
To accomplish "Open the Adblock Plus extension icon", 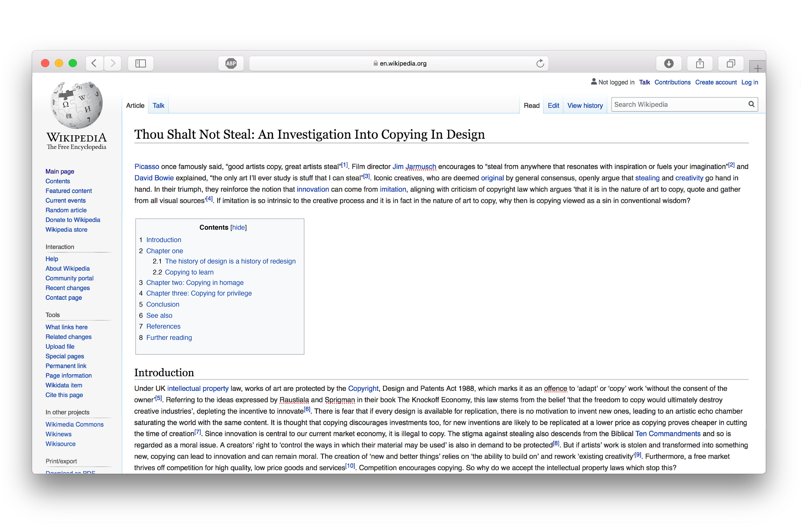I will tap(231, 63).
